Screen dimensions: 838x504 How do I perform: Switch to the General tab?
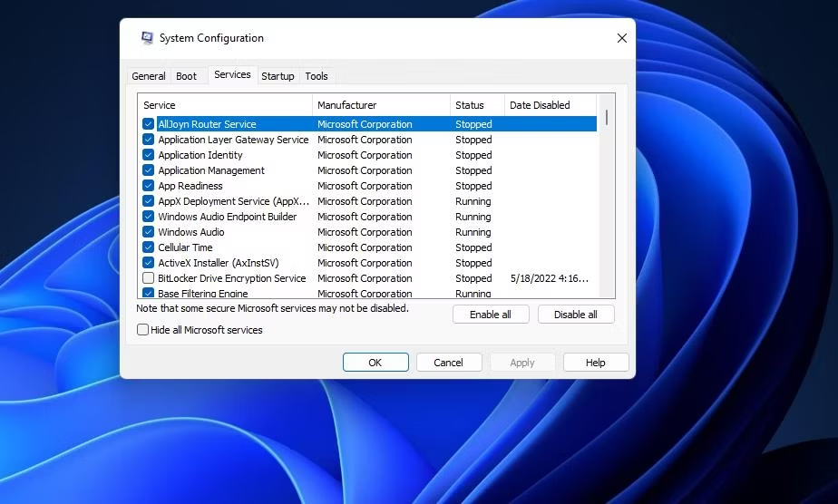[x=149, y=76]
